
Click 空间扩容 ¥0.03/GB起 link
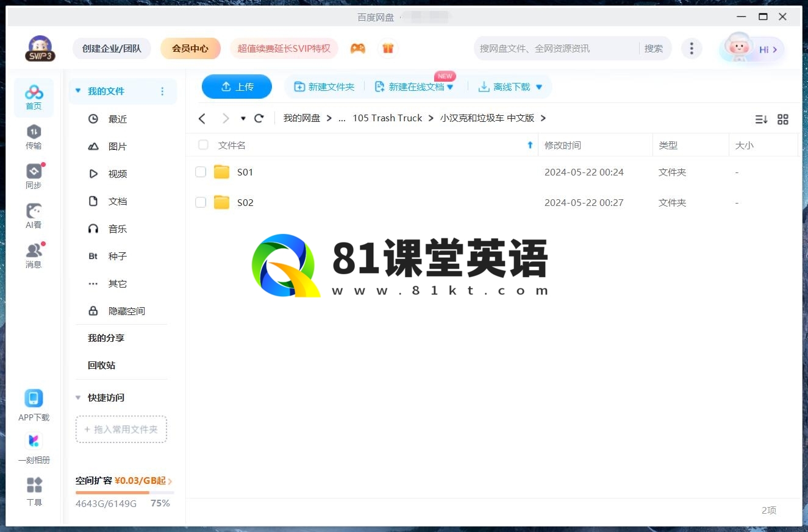click(x=124, y=481)
